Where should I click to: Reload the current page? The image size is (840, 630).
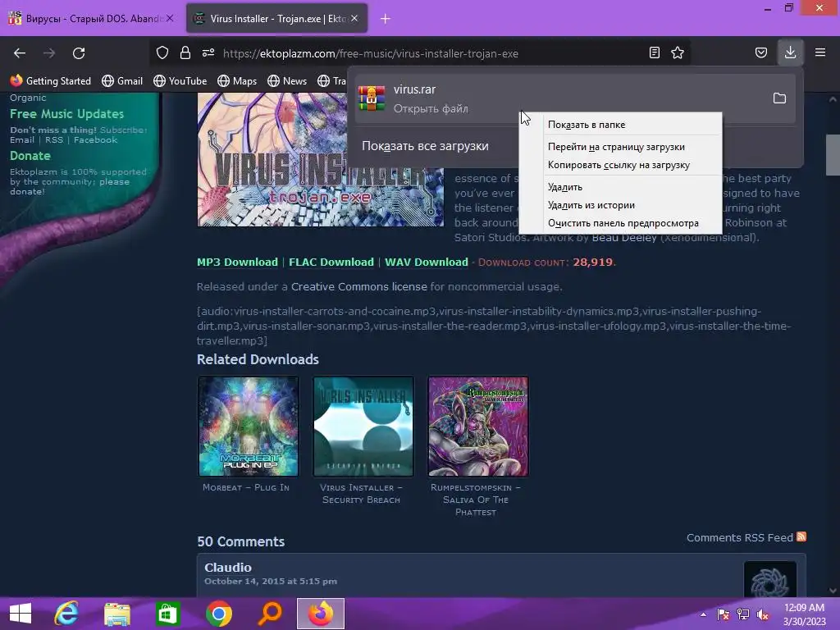tap(79, 53)
